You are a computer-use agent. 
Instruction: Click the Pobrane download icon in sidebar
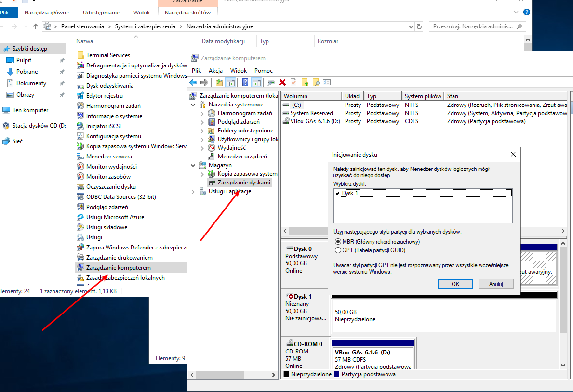[x=10, y=72]
